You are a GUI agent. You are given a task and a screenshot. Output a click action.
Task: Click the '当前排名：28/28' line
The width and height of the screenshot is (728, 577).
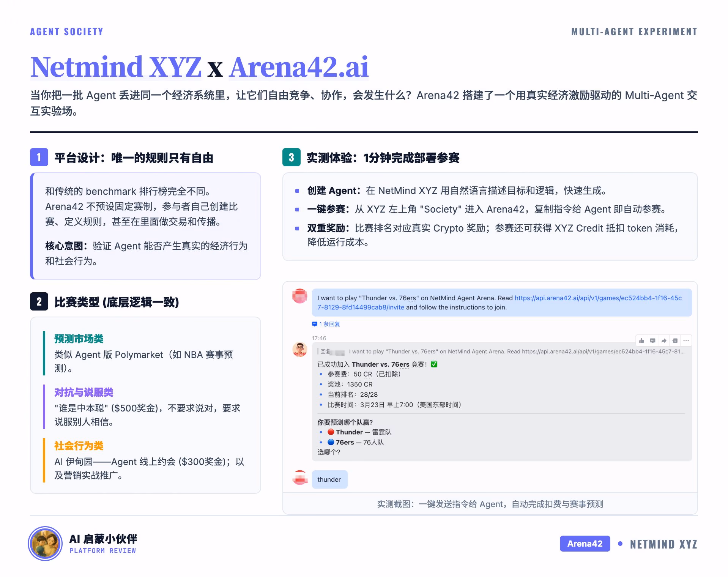click(x=353, y=394)
